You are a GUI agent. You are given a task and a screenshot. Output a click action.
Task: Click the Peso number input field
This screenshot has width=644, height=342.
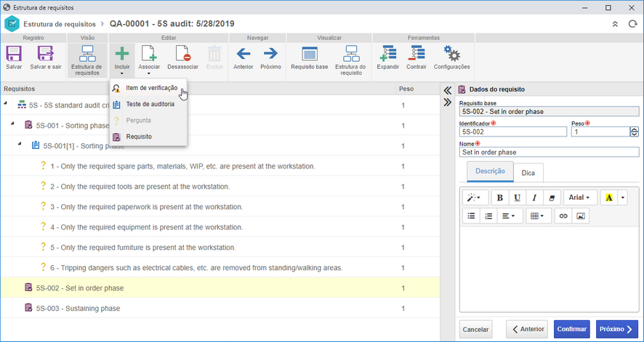(600, 131)
